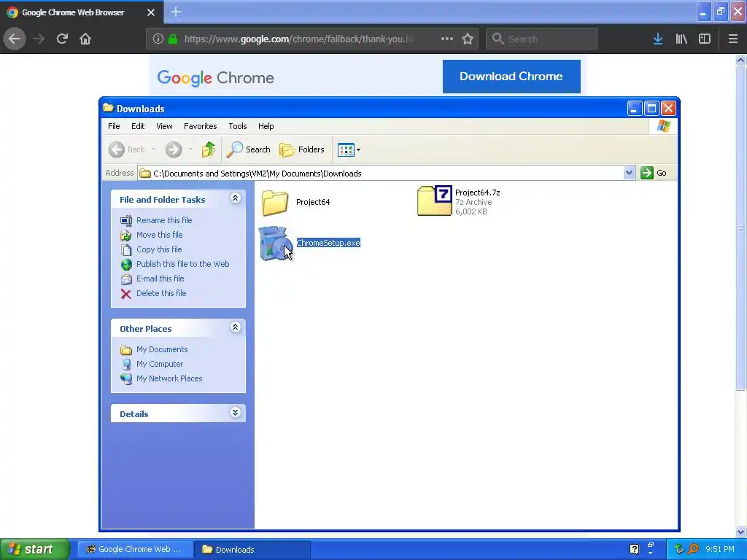
Task: Open the Edit menu in Downloads
Action: pos(138,126)
